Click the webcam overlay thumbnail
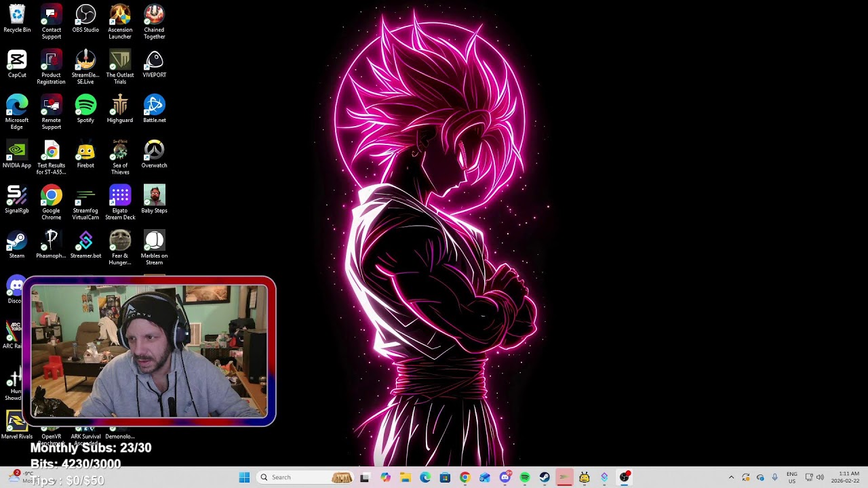The image size is (868, 488). (149, 351)
